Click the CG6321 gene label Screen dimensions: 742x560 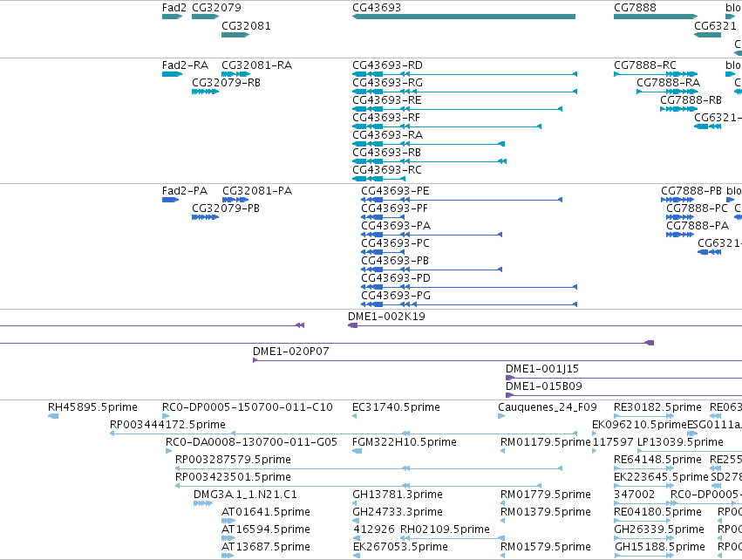point(715,25)
